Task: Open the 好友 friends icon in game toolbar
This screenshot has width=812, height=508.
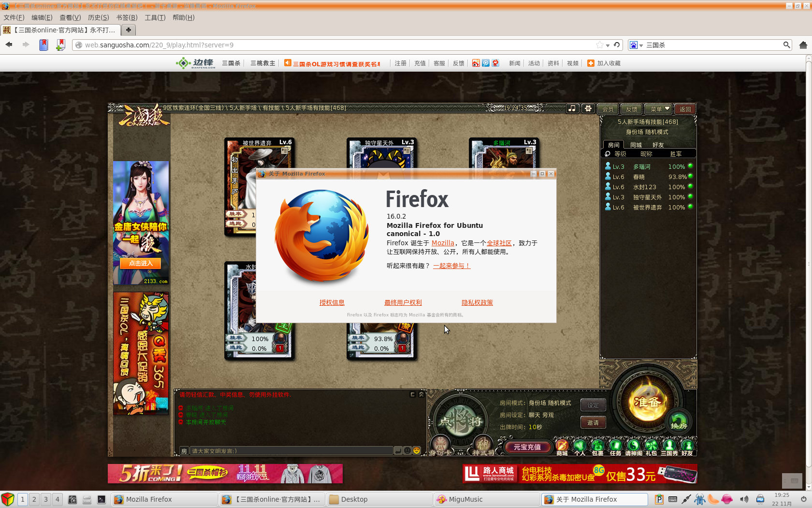Action: coord(687,447)
